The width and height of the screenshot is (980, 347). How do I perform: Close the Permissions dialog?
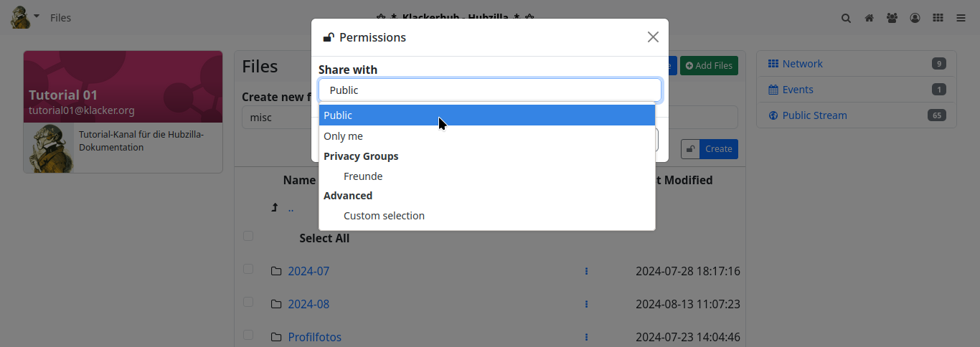tap(653, 37)
